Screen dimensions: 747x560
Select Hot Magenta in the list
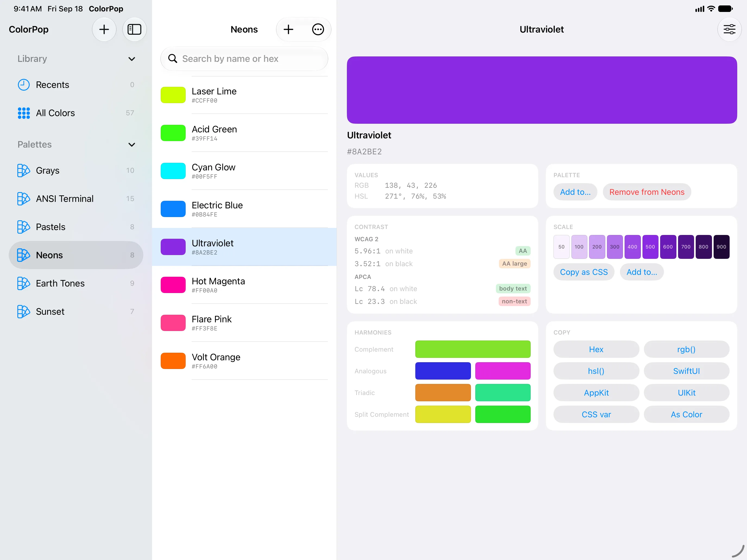tap(244, 285)
